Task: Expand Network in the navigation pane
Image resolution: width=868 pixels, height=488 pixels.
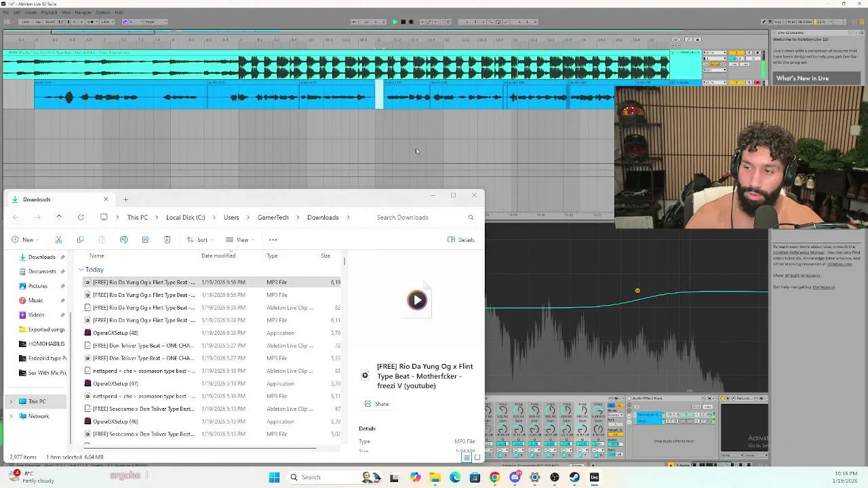Action: pyautogui.click(x=10, y=416)
